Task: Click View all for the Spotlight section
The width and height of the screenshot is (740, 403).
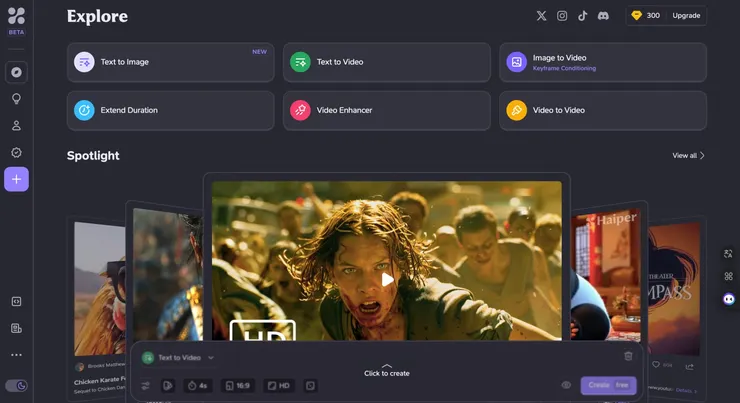Action: pyautogui.click(x=688, y=155)
